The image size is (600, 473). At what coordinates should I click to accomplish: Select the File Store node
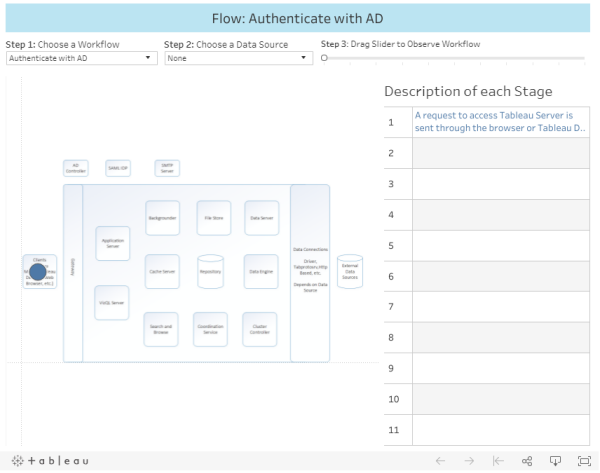214,218
